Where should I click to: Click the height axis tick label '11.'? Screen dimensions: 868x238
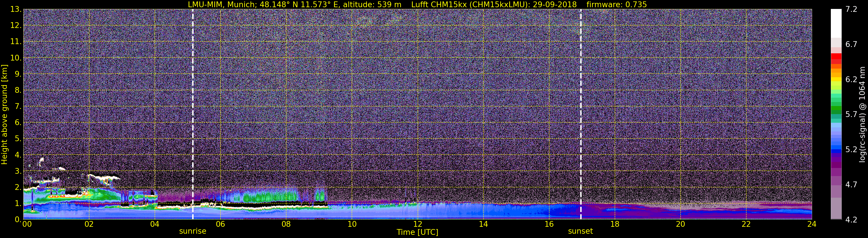[16, 41]
